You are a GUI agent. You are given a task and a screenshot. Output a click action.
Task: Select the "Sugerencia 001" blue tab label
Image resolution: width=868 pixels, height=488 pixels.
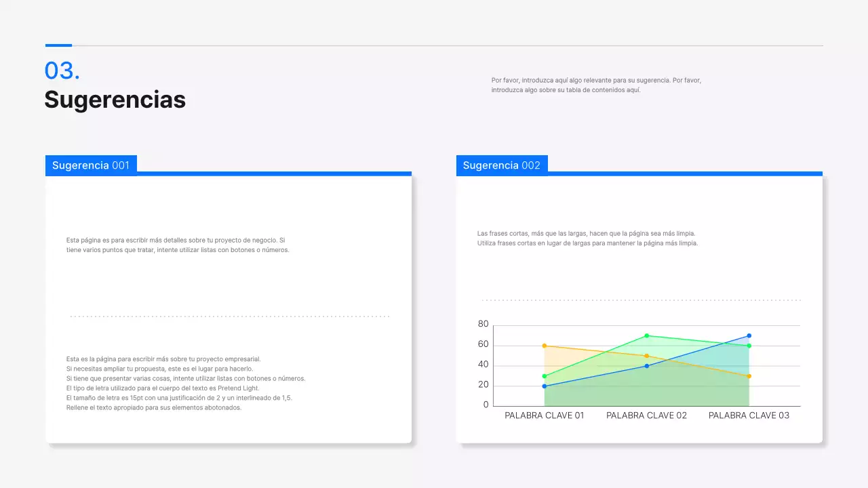click(x=91, y=165)
